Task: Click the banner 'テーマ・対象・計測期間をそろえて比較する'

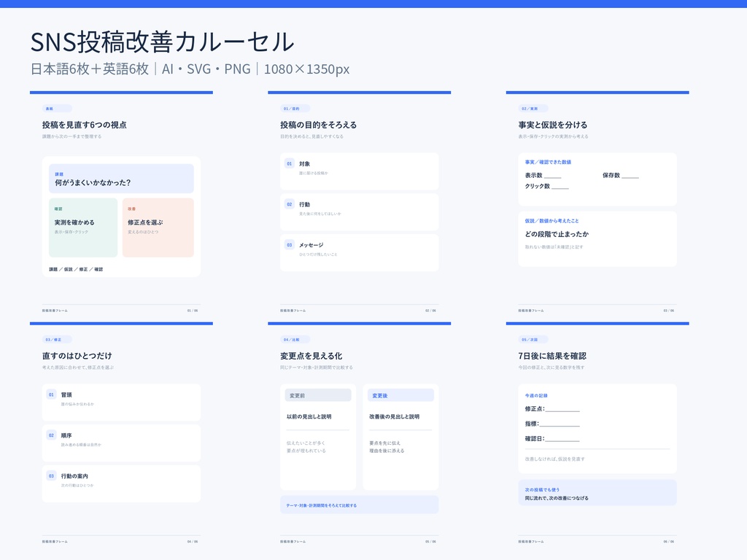Action: pos(359,505)
